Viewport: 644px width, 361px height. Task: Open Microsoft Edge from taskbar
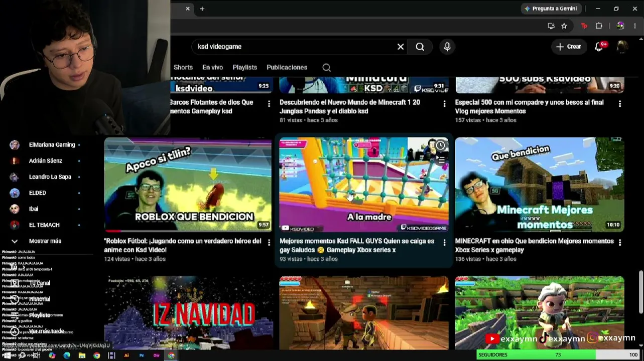click(x=67, y=355)
